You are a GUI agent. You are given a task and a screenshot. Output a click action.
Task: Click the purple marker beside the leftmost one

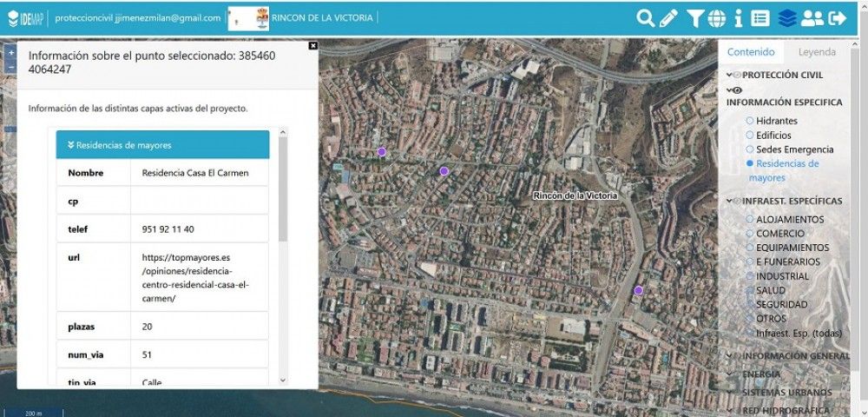tap(444, 171)
